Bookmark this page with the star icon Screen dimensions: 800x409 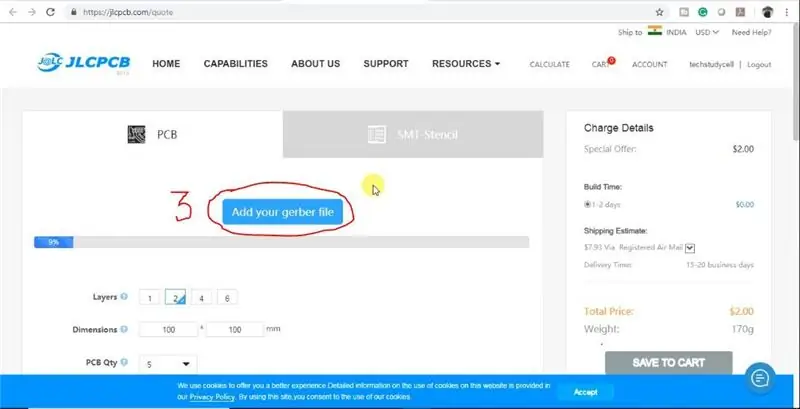coord(659,12)
